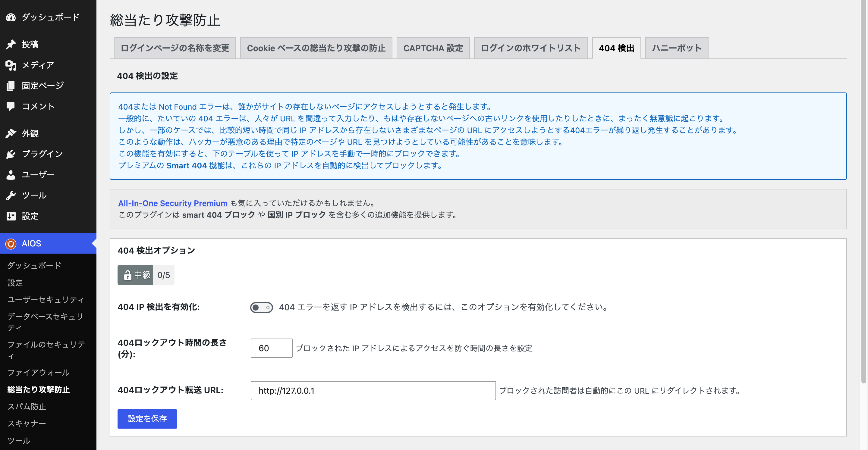Switch to ログインのホワイトリスト tab
Image resolution: width=868 pixels, height=450 pixels.
531,48
